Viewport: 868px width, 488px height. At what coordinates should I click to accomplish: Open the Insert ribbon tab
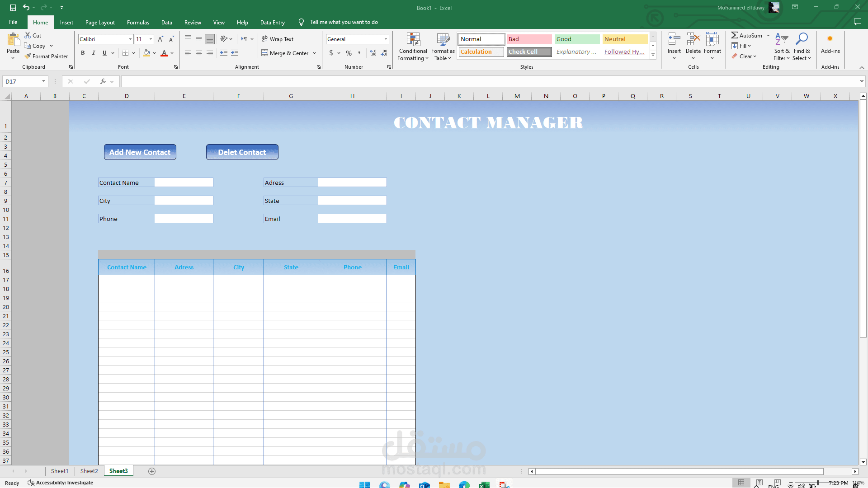tap(66, 22)
